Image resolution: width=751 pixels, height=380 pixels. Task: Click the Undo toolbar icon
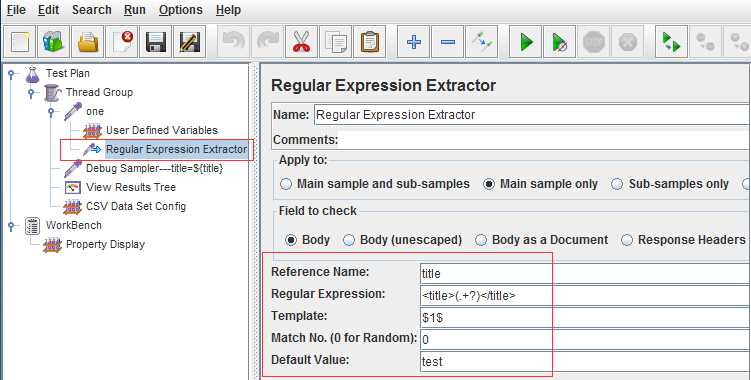pos(233,42)
